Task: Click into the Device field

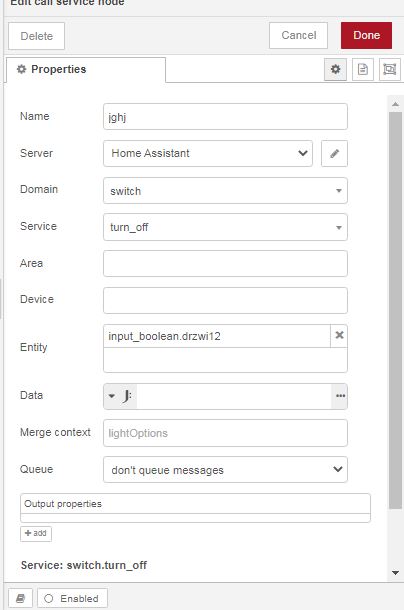Action: [225, 300]
